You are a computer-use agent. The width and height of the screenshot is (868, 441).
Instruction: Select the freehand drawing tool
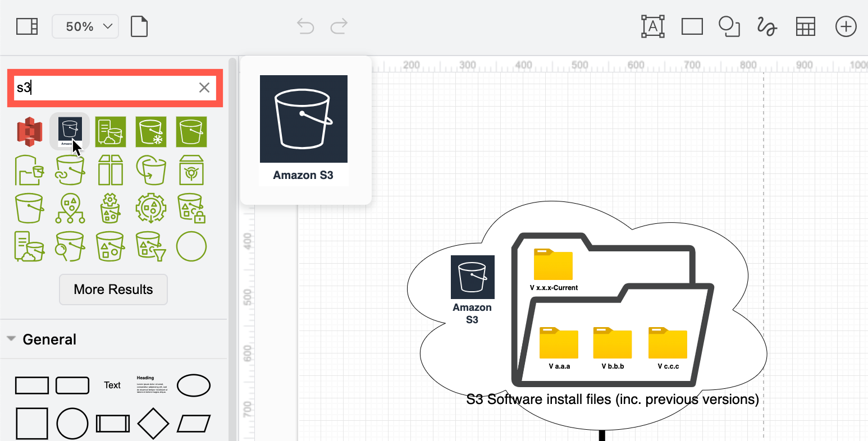pos(766,26)
